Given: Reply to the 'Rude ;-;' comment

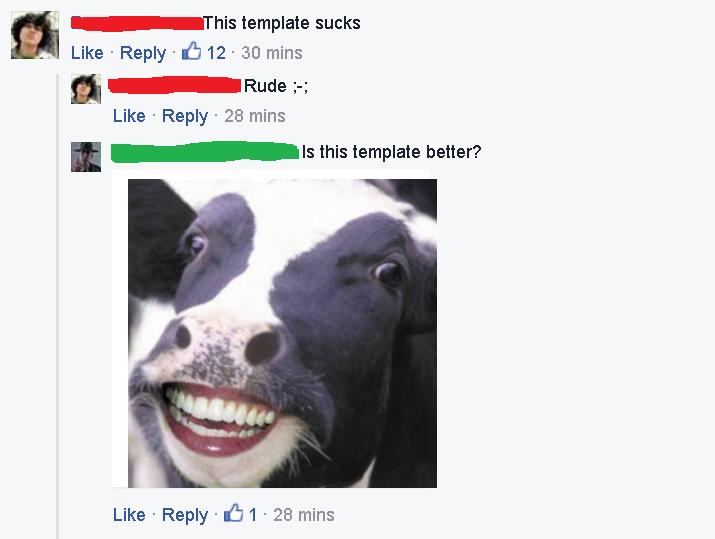Looking at the screenshot, I should (x=185, y=116).
